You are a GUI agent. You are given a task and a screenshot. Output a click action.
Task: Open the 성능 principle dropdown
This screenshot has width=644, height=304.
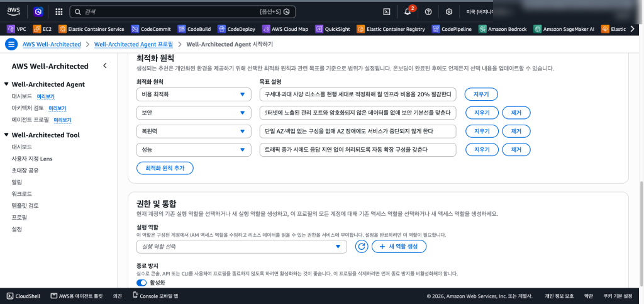point(194,150)
